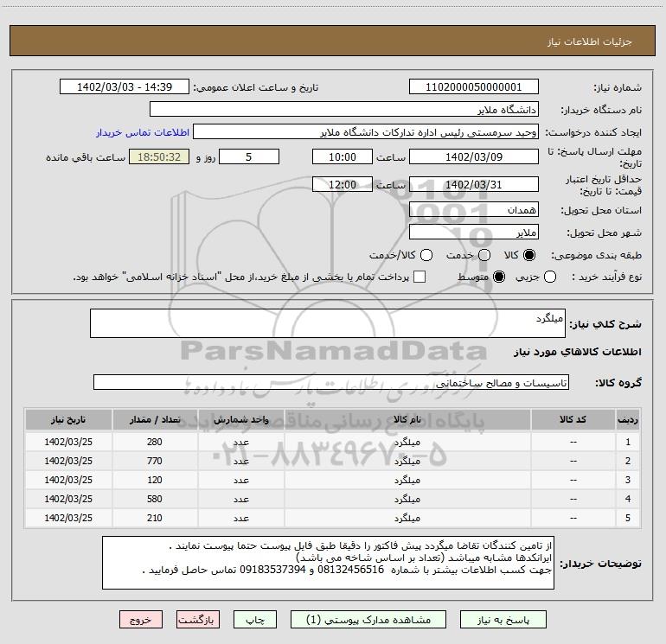Click quantity 280 in row 1
This screenshot has width=666, height=644.
pyautogui.click(x=155, y=442)
